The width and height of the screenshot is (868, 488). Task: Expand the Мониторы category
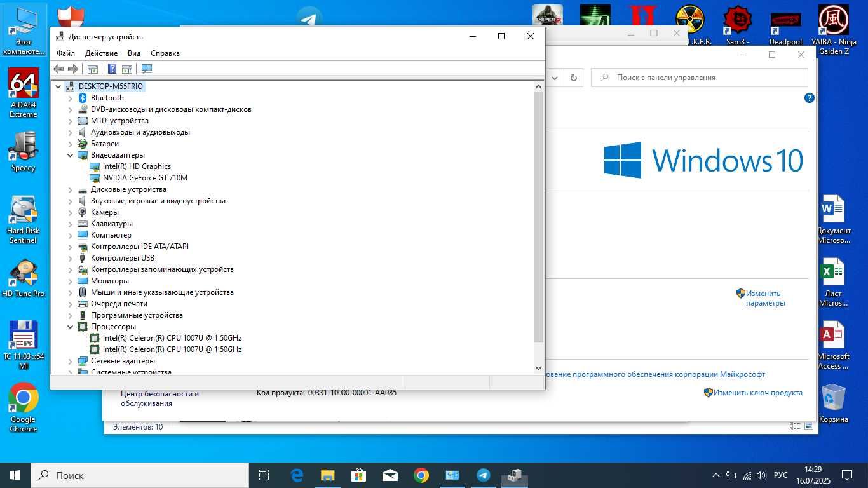[71, 281]
